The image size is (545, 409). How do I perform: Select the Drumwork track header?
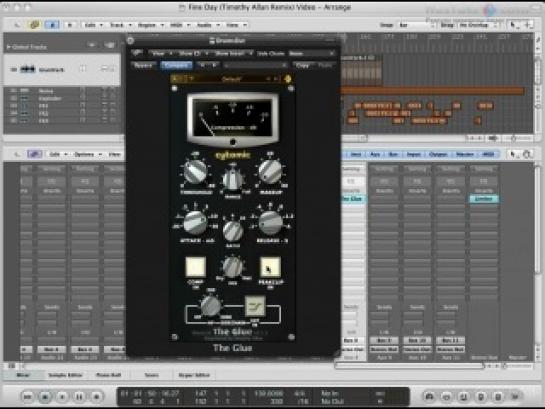coord(62,69)
